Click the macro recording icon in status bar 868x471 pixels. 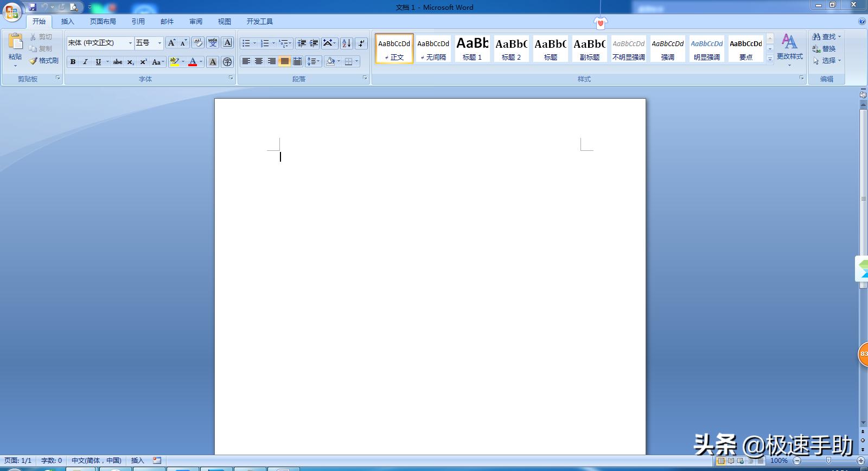pyautogui.click(x=157, y=460)
